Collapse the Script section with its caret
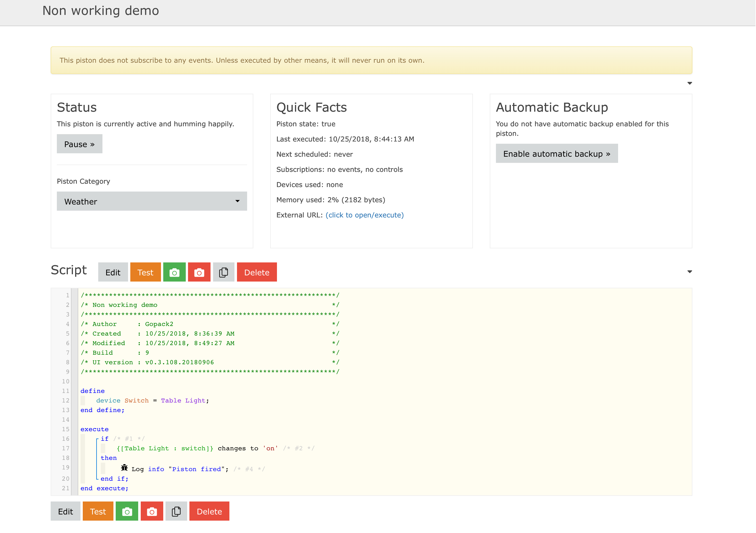 click(x=690, y=272)
